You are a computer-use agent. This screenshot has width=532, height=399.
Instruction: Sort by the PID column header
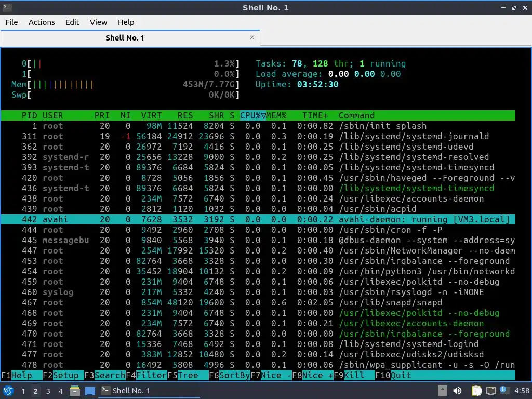29,115
